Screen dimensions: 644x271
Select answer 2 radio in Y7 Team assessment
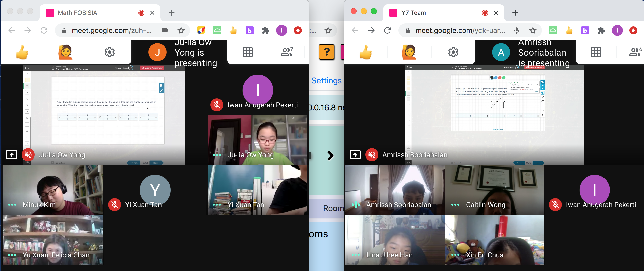pyautogui.click(x=474, y=115)
